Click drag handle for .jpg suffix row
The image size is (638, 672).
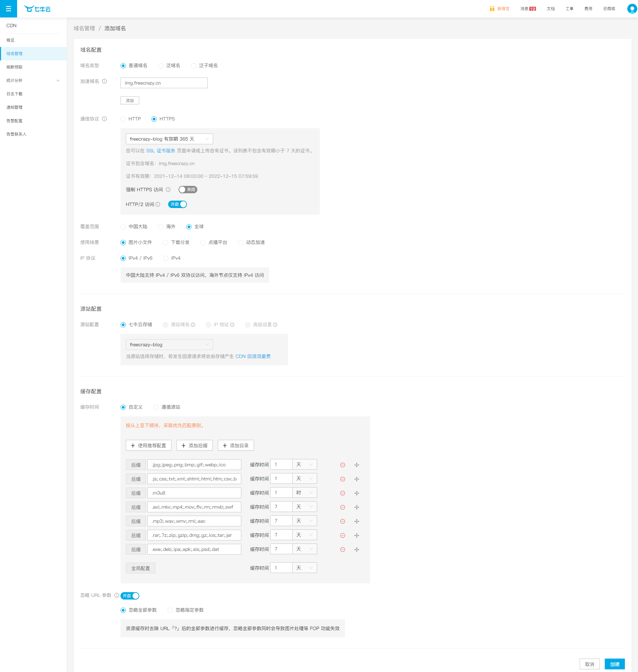tap(356, 465)
